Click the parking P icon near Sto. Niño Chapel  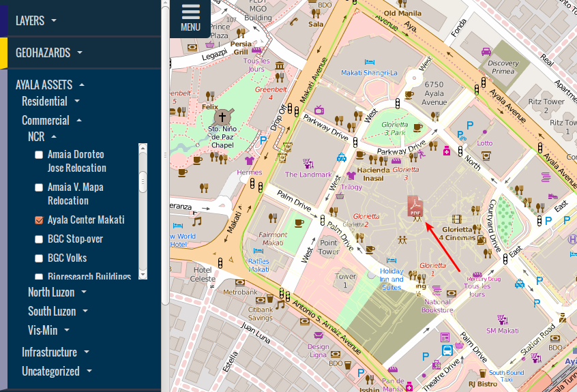(x=263, y=140)
